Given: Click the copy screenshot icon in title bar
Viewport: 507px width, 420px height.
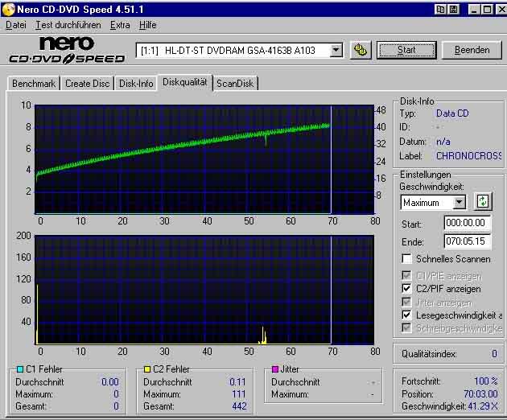Looking at the screenshot, I should click(x=440, y=10).
